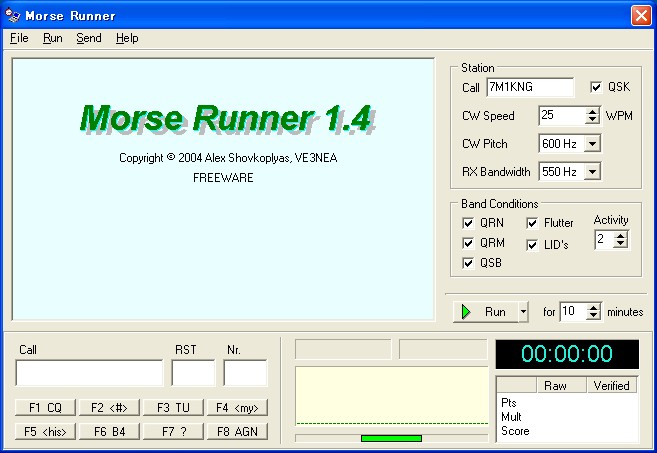Click the Nr. entry field

point(245,373)
